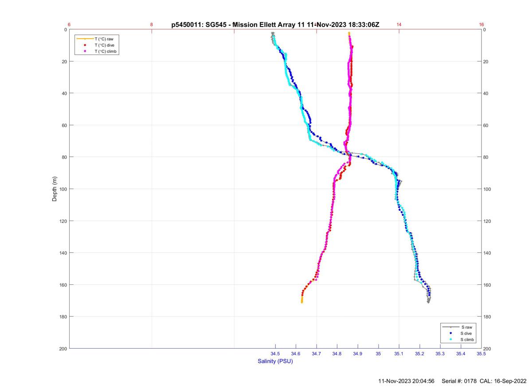Click the orange line sample beside T raw
The height and width of the screenshot is (392, 532).
click(x=84, y=39)
